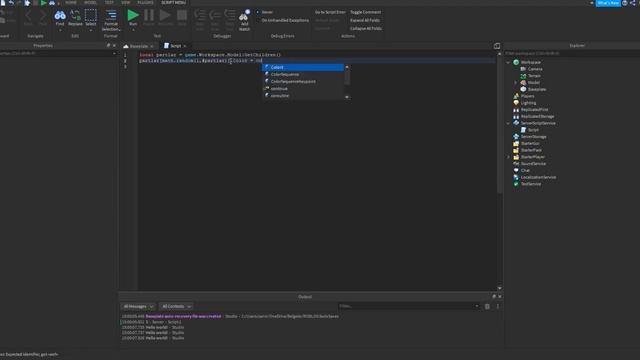
Task: Click the Back navigate arrow
Action: click(x=28, y=16)
